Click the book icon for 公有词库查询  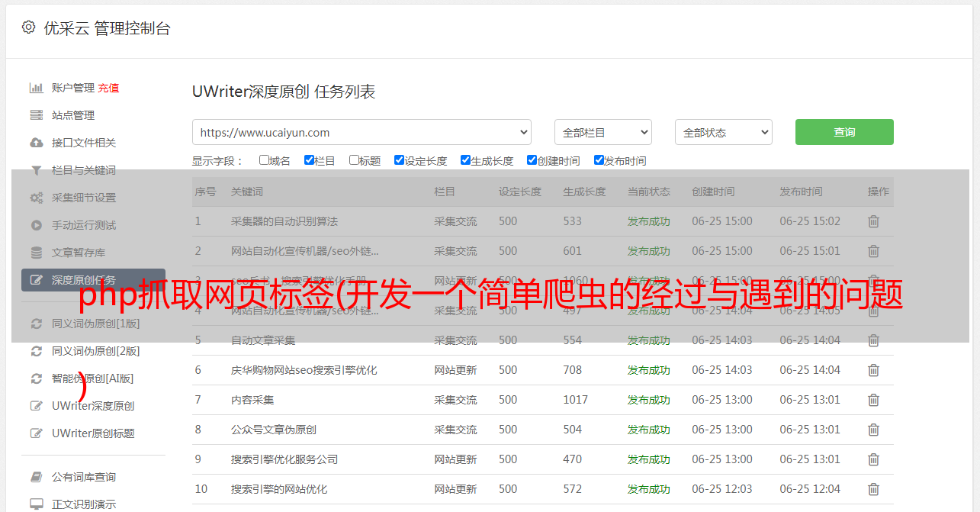pos(36,477)
